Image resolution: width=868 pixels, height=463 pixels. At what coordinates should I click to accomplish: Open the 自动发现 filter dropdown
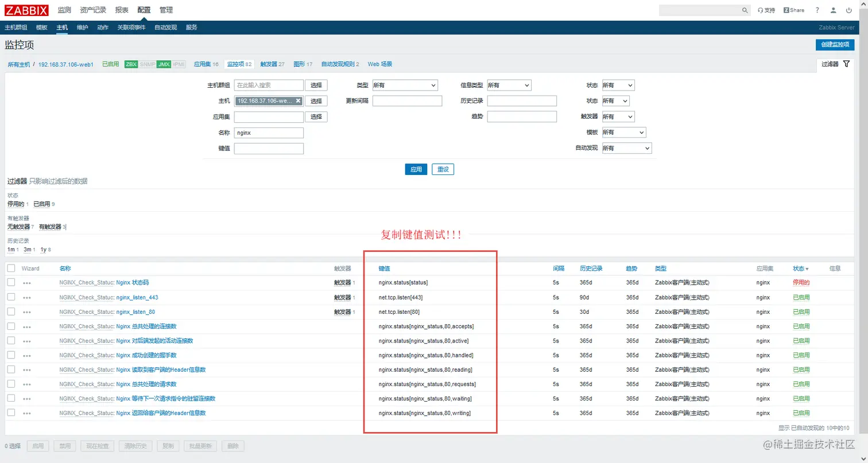[626, 148]
